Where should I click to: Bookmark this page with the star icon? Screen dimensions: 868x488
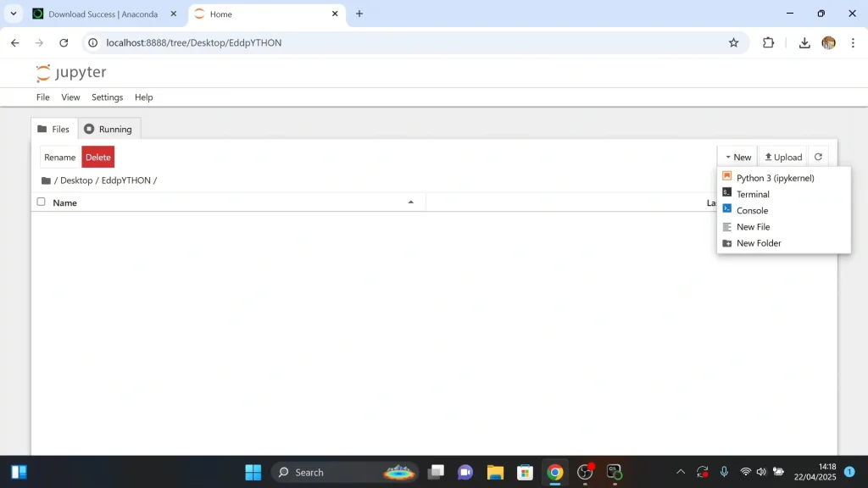coord(734,43)
